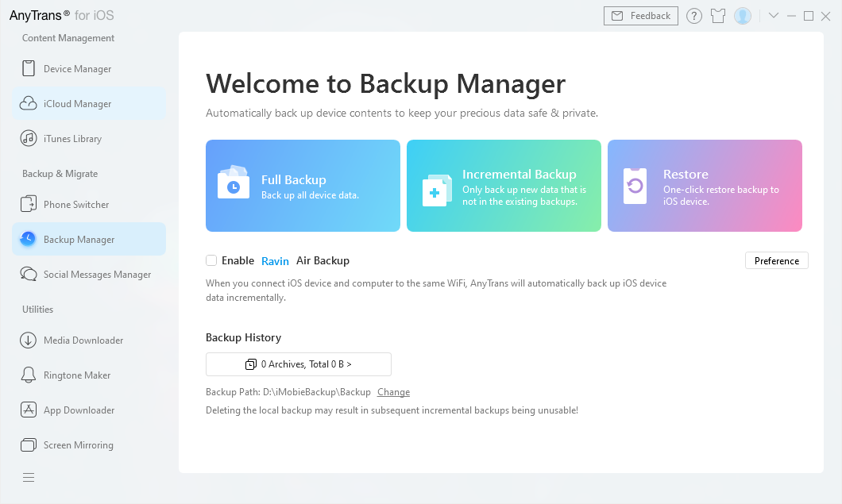The image size is (842, 504).
Task: Click the user account avatar icon
Action: (743, 16)
